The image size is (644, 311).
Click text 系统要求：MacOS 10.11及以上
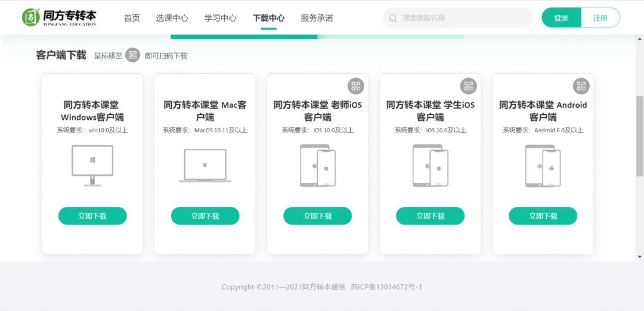(205, 130)
